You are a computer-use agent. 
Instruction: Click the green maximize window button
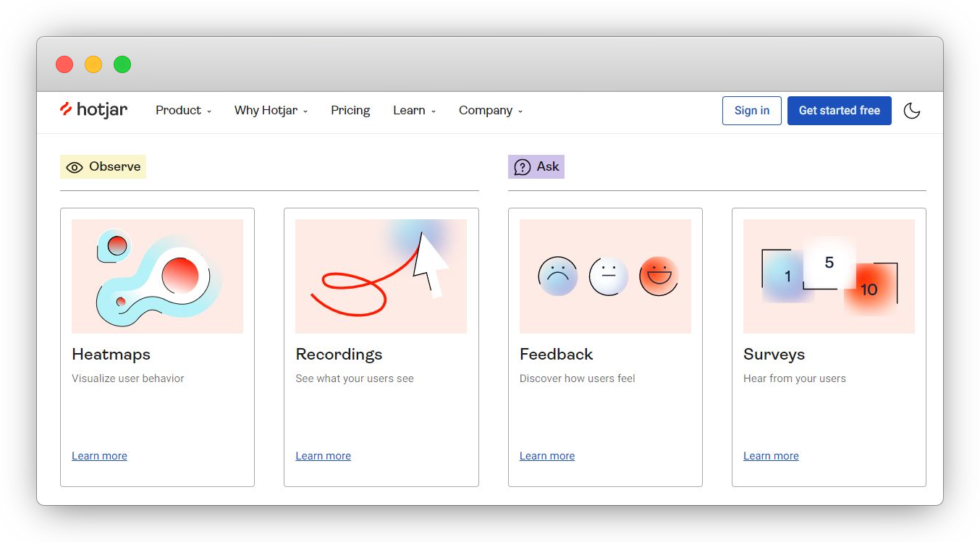click(122, 64)
